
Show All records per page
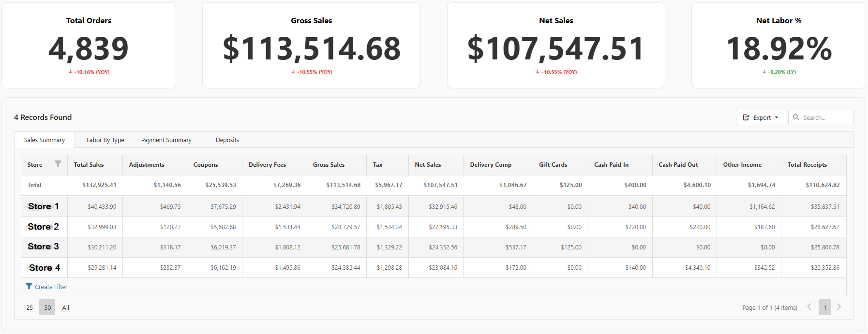pyautogui.click(x=66, y=307)
